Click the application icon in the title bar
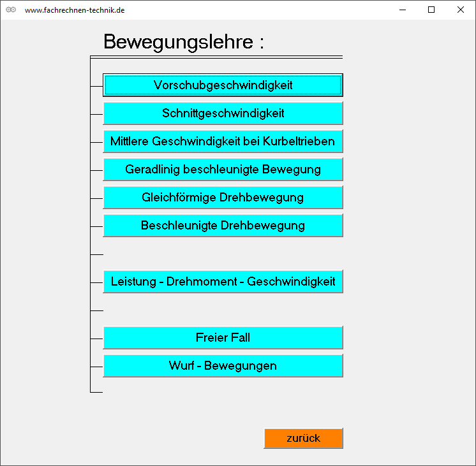The image size is (476, 466). click(11, 10)
